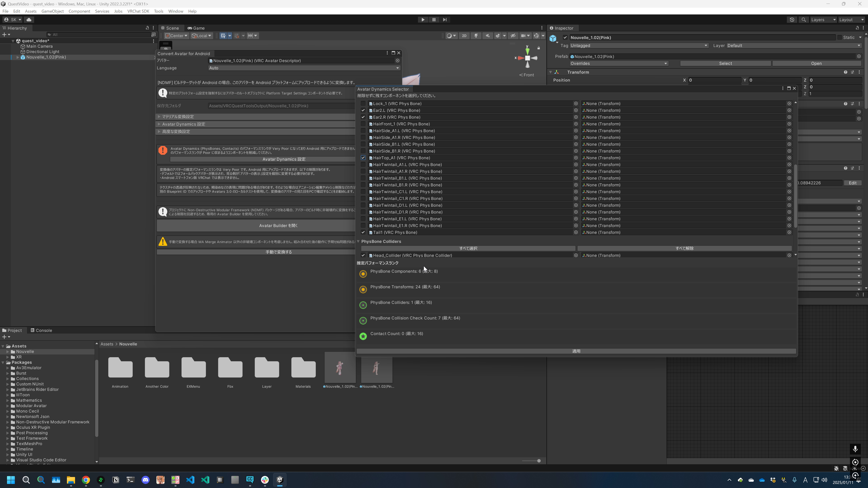
Task: Open Unity search magnifier icon
Action: [x=804, y=19]
